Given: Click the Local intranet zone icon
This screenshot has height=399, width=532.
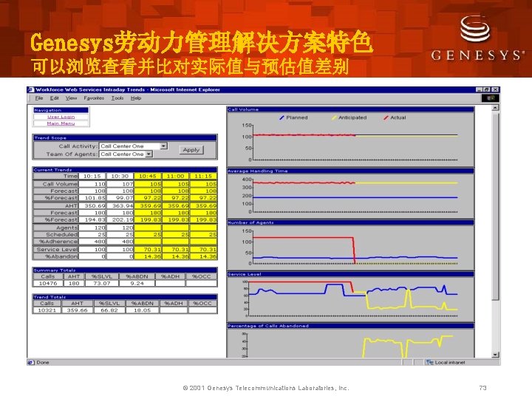Looking at the screenshot, I should pos(430,362).
